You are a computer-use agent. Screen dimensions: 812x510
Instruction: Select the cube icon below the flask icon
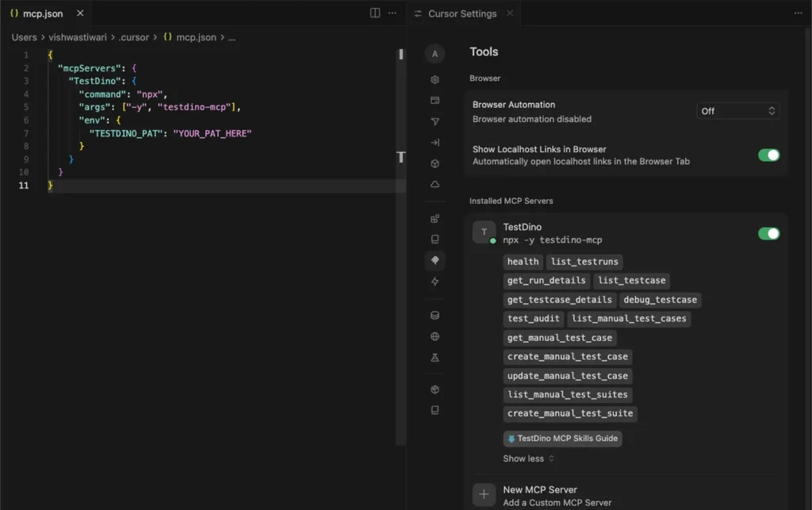tap(435, 389)
